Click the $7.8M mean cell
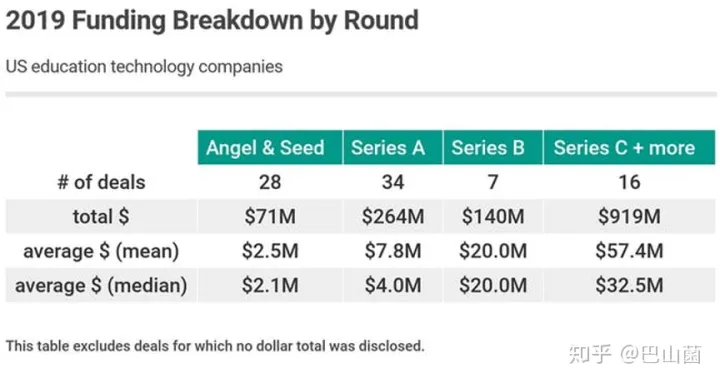The height and width of the screenshot is (383, 720). [393, 251]
